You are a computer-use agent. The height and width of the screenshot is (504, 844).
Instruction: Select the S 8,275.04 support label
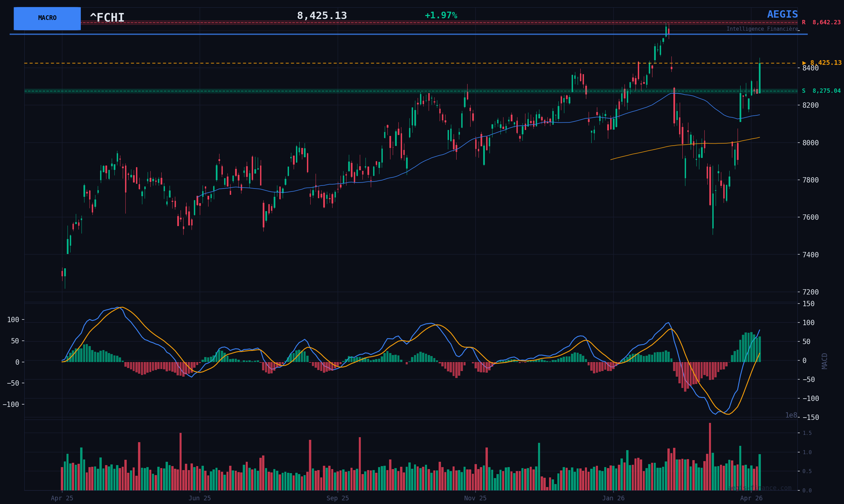[x=821, y=91]
